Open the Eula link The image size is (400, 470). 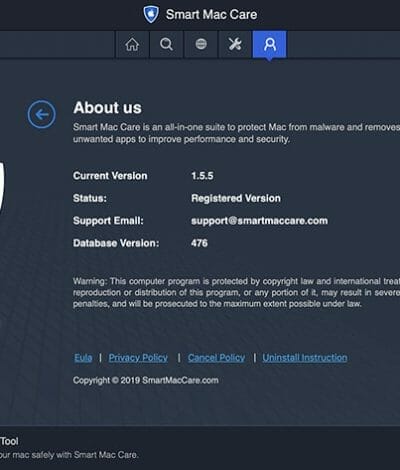83,358
